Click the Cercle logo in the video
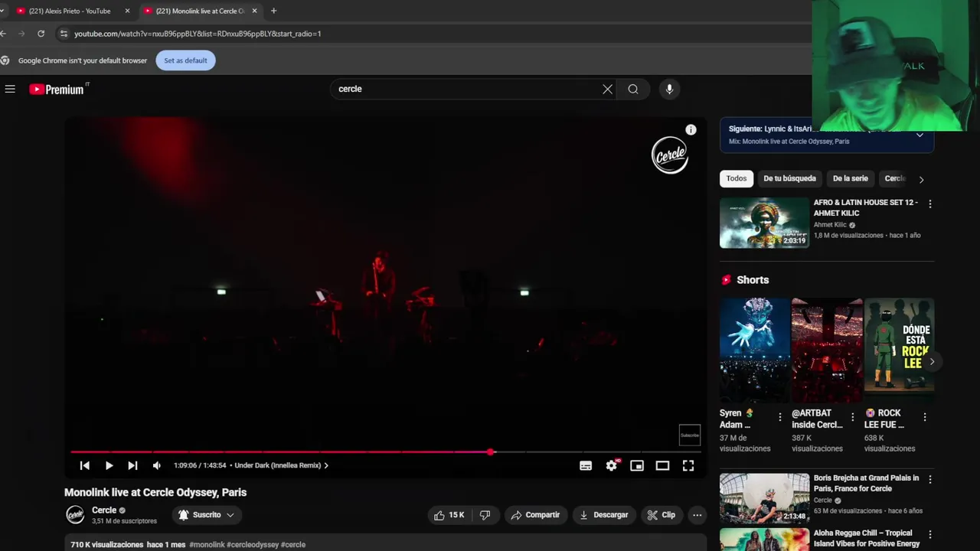980x551 pixels. 670,155
